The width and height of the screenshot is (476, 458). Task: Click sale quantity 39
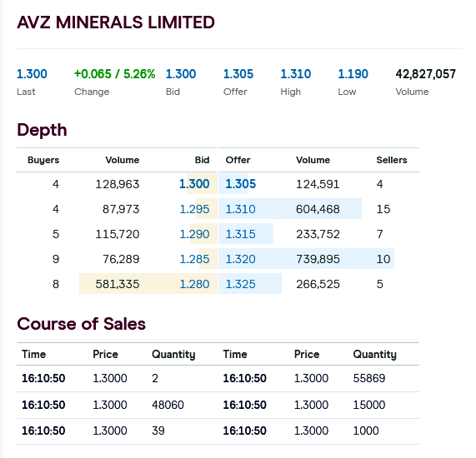tap(158, 431)
